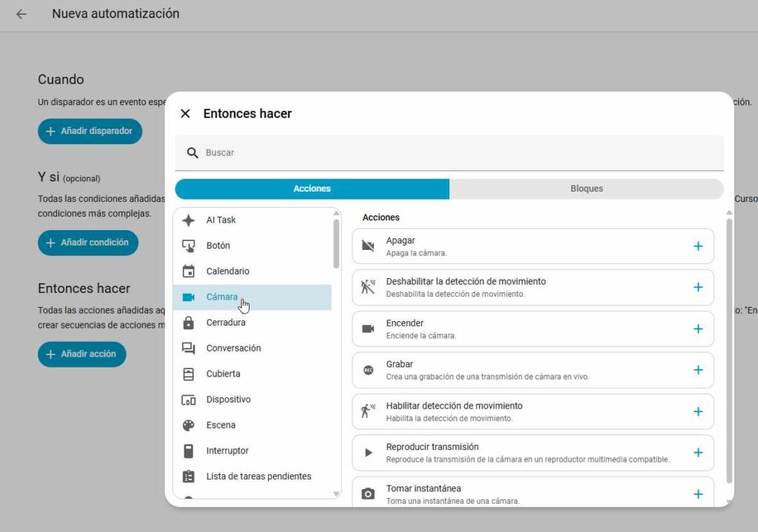Click the Escena palette icon
The width and height of the screenshot is (758, 532).
point(189,425)
